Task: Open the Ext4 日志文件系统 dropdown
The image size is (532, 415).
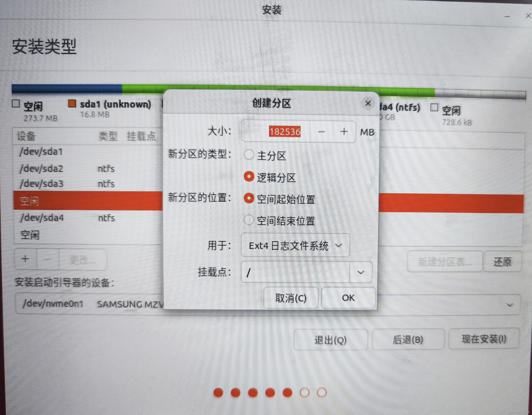Action: click(x=295, y=245)
